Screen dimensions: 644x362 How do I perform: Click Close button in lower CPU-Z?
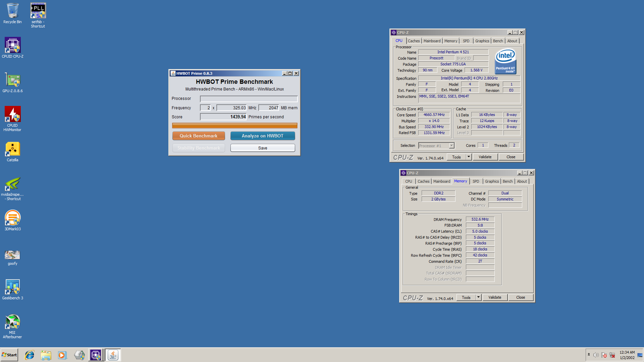520,297
